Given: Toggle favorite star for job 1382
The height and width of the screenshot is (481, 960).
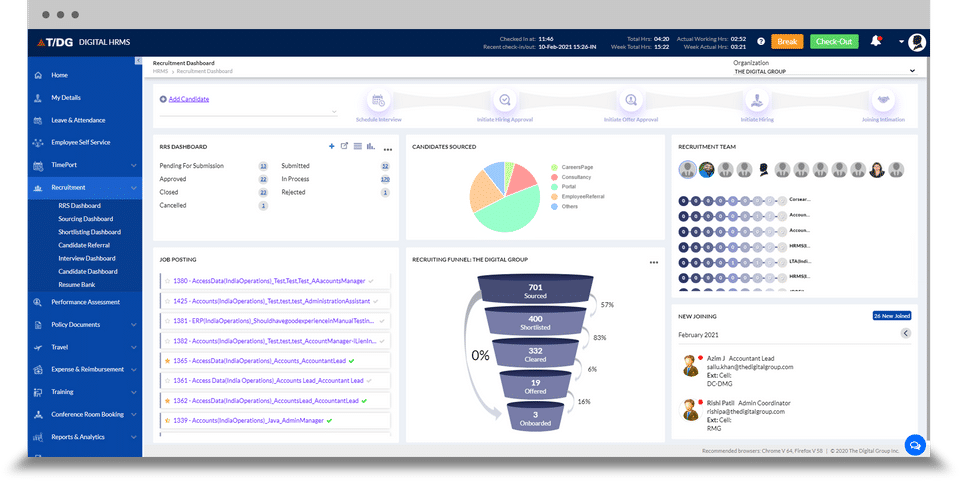Looking at the screenshot, I should tap(167, 341).
